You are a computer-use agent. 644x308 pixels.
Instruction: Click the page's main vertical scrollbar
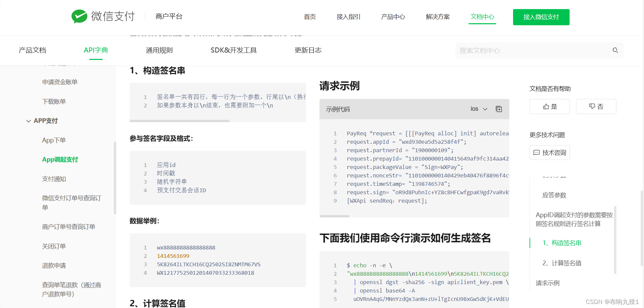[x=642, y=228]
